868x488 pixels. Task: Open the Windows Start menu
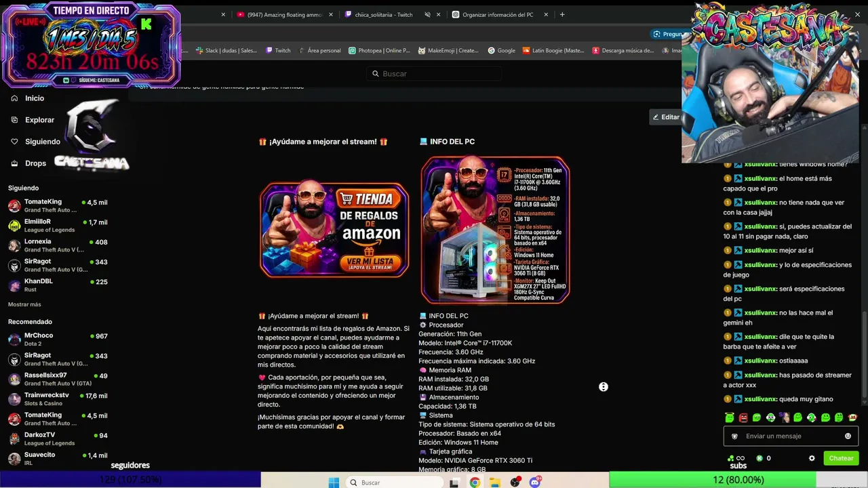pyautogui.click(x=334, y=483)
